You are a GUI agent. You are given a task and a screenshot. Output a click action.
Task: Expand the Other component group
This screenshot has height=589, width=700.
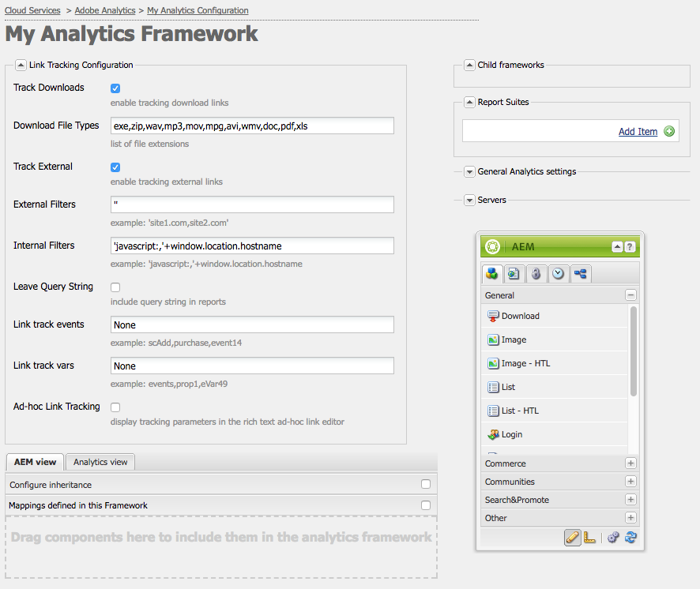pyautogui.click(x=630, y=518)
